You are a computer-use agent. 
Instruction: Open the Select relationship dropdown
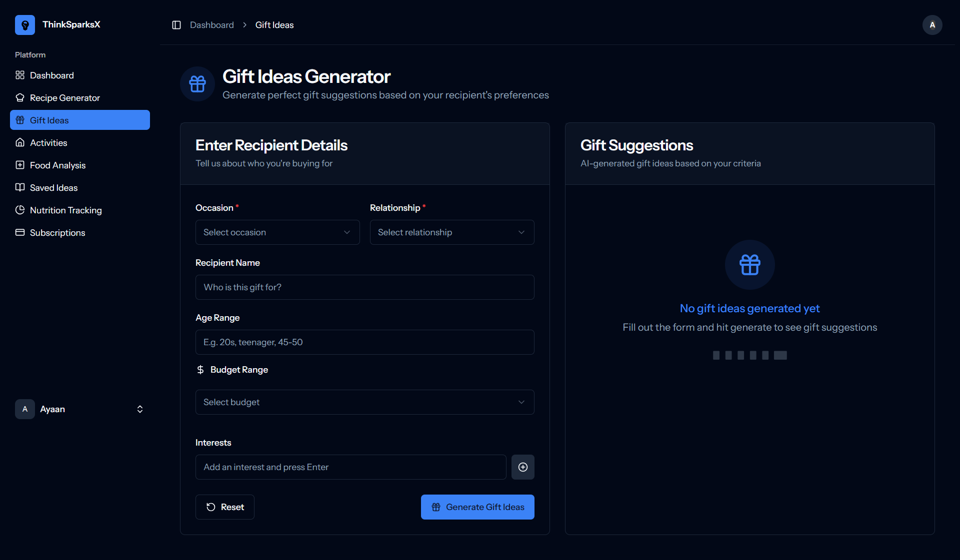click(x=451, y=232)
